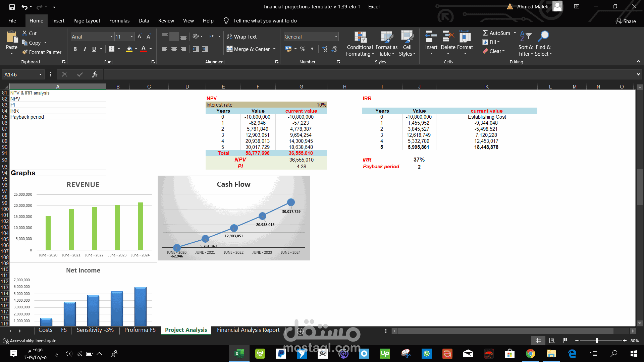This screenshot has height=362, width=644.
Task: Click the Borders icon
Action: pyautogui.click(x=112, y=49)
